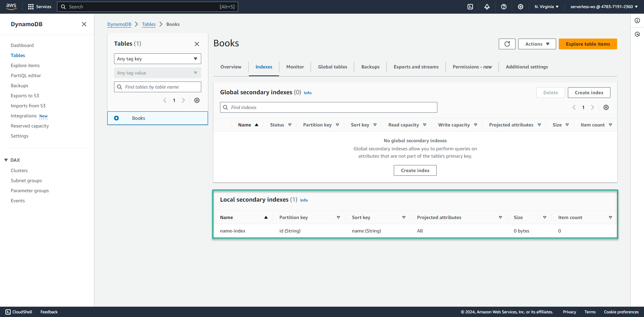Go to previous page of tables list
Viewport: 644px width, 317px height.
(165, 100)
